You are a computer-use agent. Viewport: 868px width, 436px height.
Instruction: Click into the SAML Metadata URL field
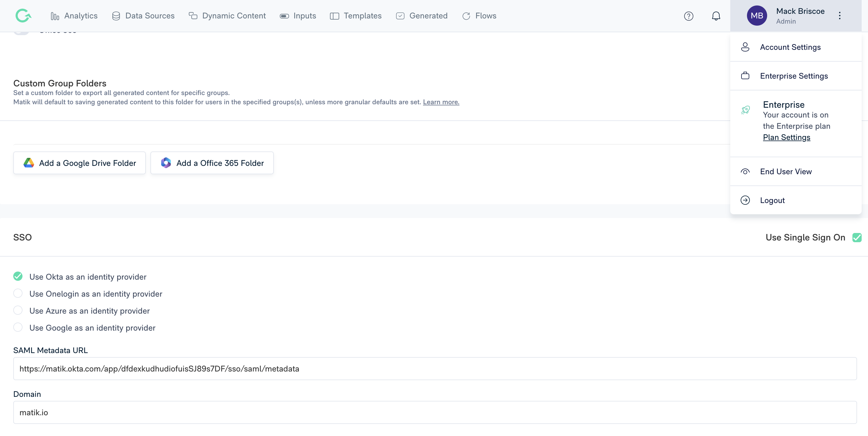point(435,369)
